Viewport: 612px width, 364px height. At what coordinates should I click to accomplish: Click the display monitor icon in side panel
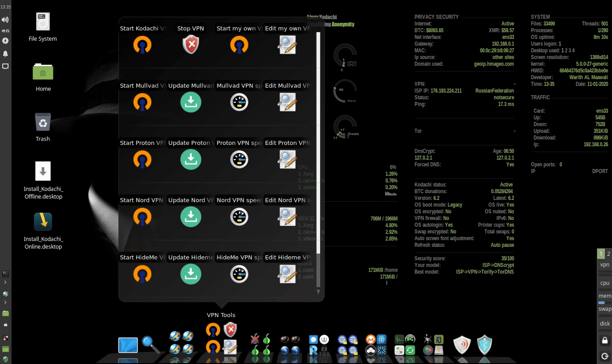pyautogui.click(x=5, y=66)
